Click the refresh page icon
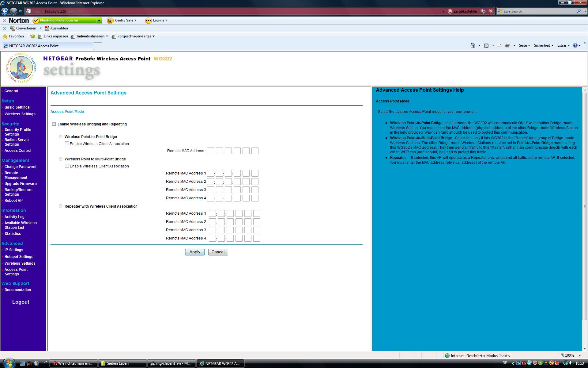 (x=483, y=11)
